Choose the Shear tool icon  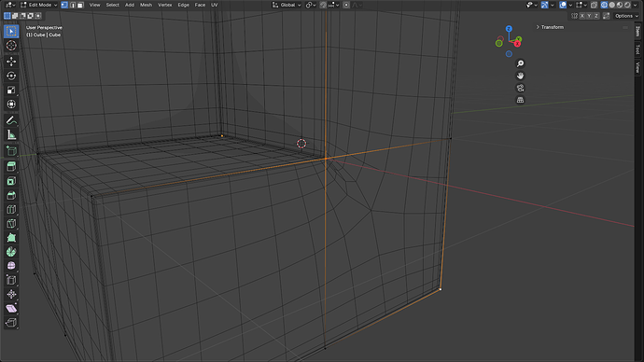11,308
